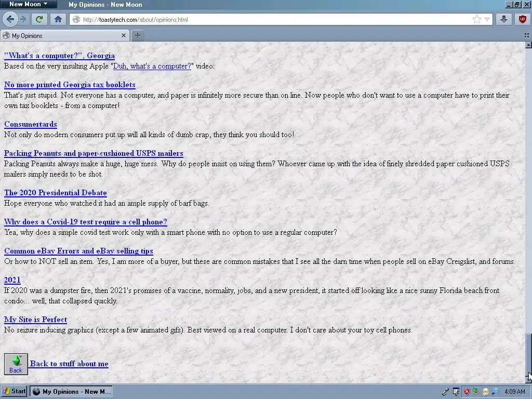Viewport: 532px width, 399px height.
Task: Click the 4:09 AM system clock
Action: (515, 392)
